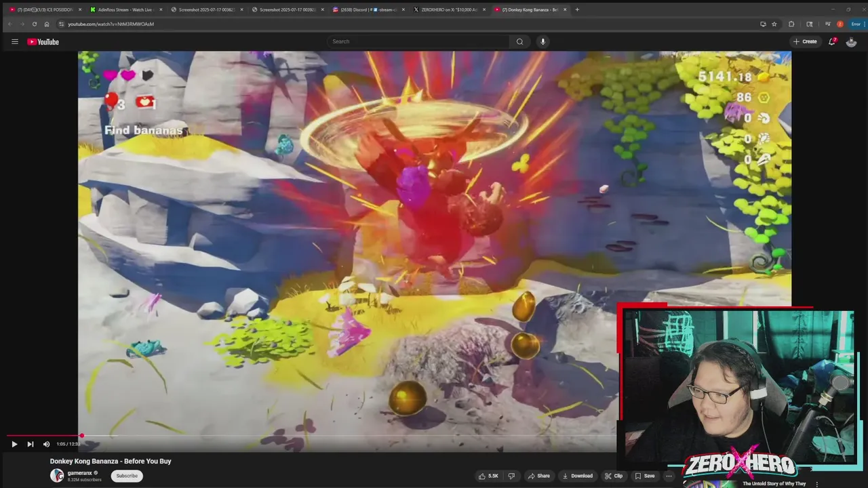Go to YouTube home via logo
The image size is (868, 488).
coord(43,41)
